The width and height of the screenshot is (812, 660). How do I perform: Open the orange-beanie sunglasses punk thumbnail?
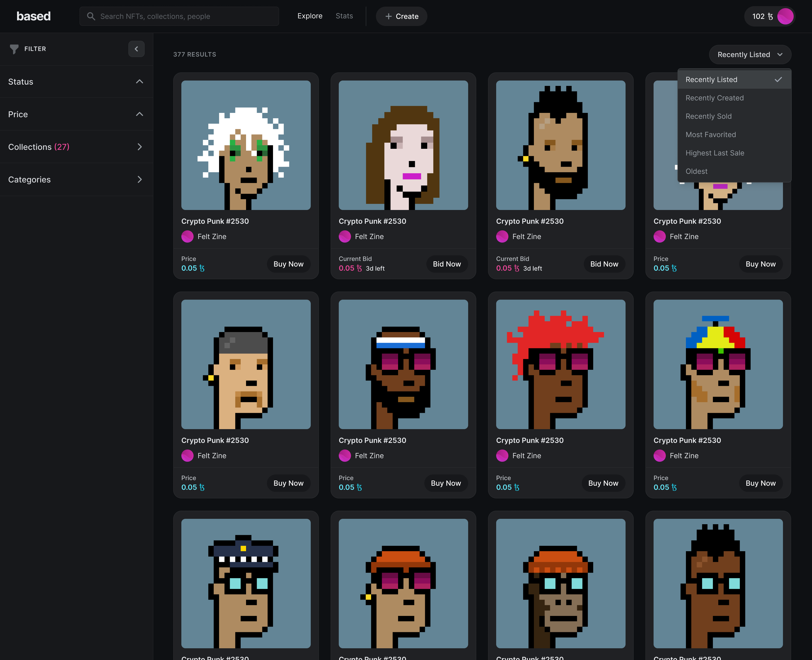tap(403, 584)
